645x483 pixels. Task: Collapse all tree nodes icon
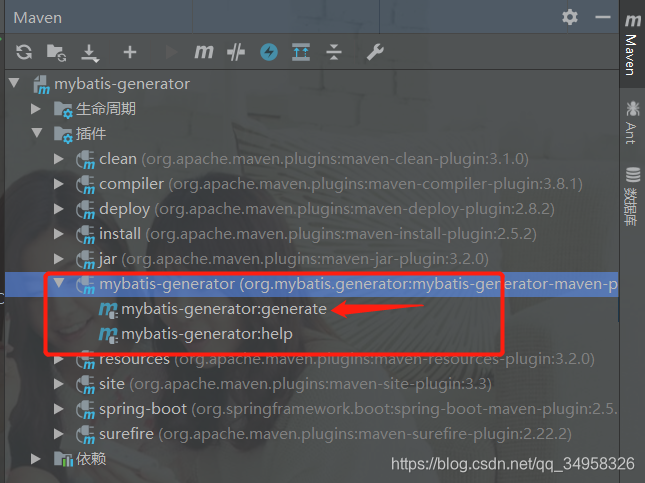(334, 52)
